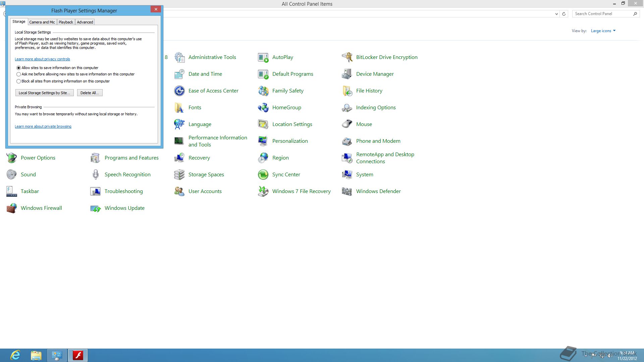Click the taskbar date and time display
This screenshot has height=362, width=644.
click(x=627, y=356)
